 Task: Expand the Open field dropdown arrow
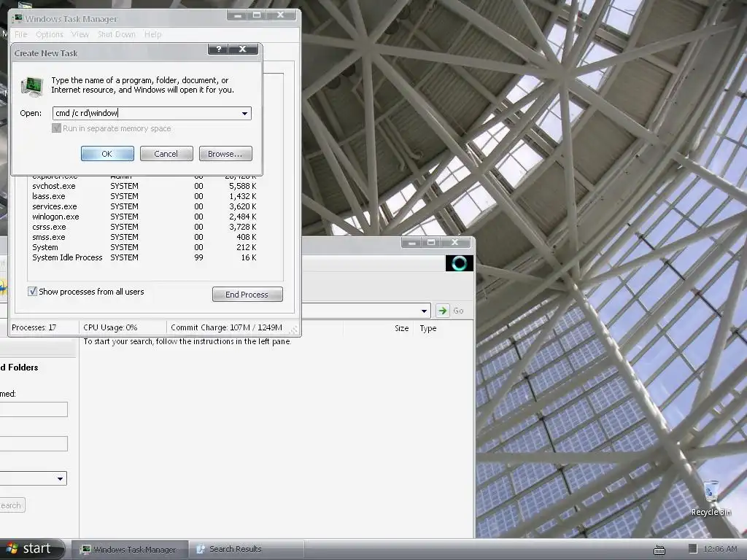click(244, 113)
